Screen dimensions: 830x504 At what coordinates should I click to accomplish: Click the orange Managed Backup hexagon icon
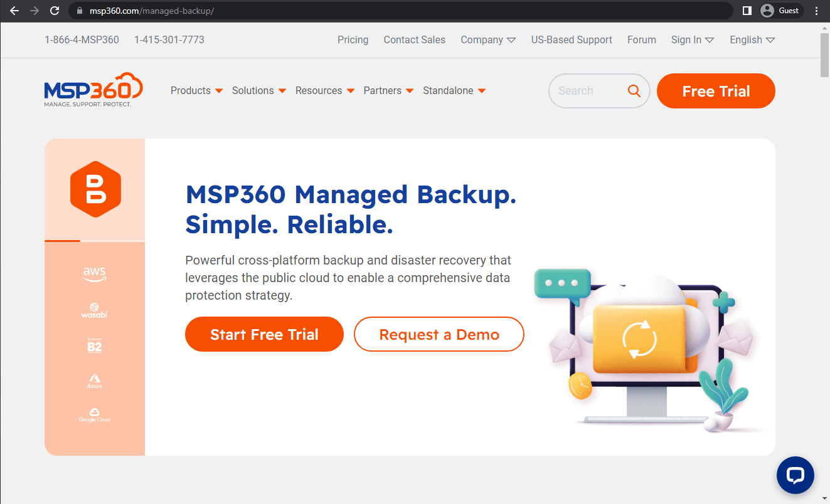coord(95,189)
